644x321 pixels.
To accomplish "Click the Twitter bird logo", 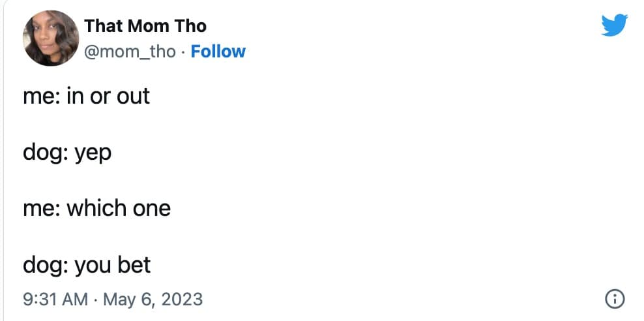I will click(x=613, y=25).
